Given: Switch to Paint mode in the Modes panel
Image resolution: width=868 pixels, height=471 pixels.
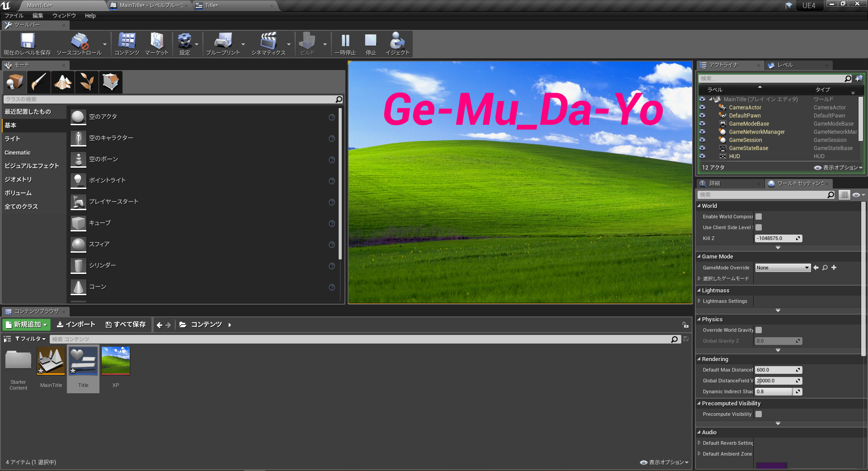Looking at the screenshot, I should click(38, 82).
